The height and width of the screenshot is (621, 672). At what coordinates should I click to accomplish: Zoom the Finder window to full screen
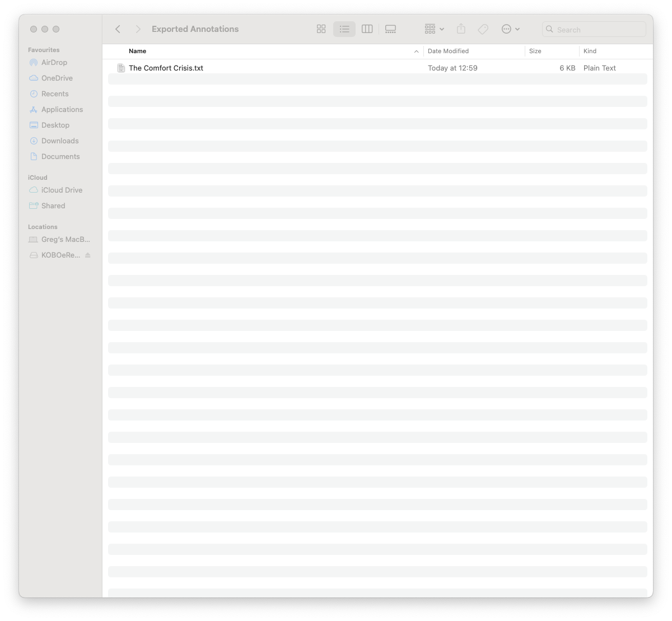[x=56, y=29]
